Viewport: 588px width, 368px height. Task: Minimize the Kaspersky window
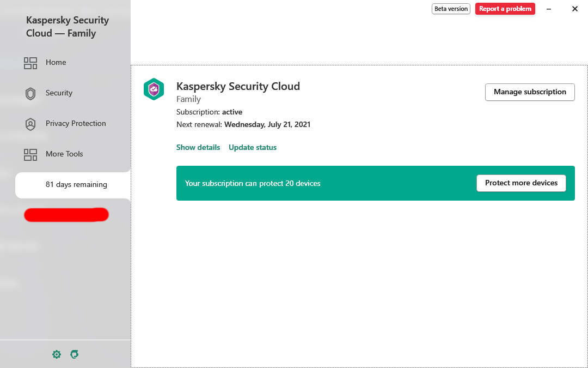click(x=549, y=9)
